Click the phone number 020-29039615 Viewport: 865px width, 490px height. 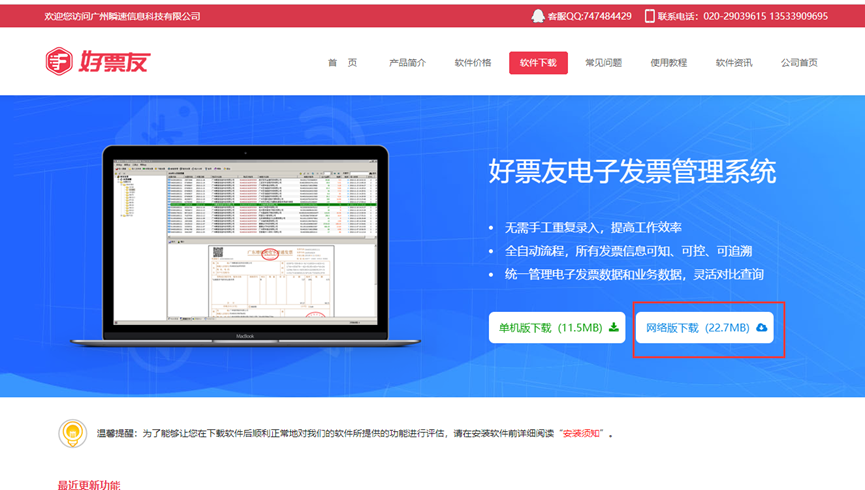(x=734, y=16)
